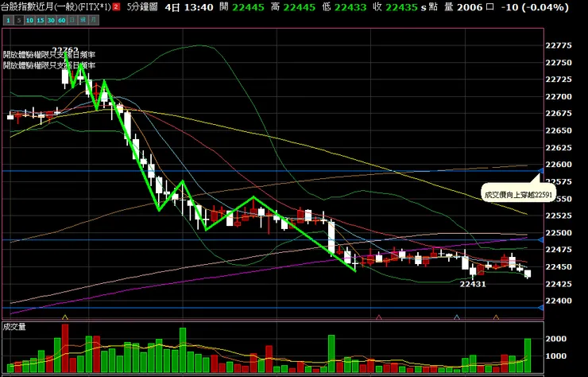Viewport: 588px width, 377px height.
Task: Switch chart to 15-minute interval
Action: click(x=40, y=20)
